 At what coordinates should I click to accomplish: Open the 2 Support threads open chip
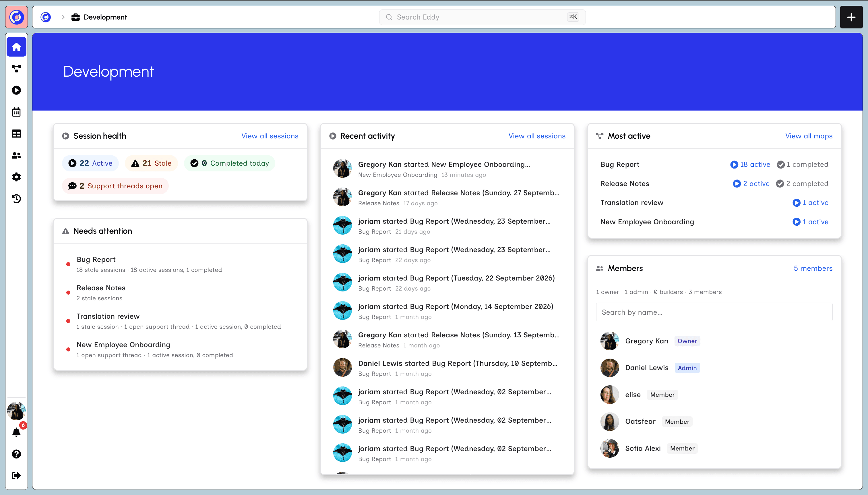[115, 186]
